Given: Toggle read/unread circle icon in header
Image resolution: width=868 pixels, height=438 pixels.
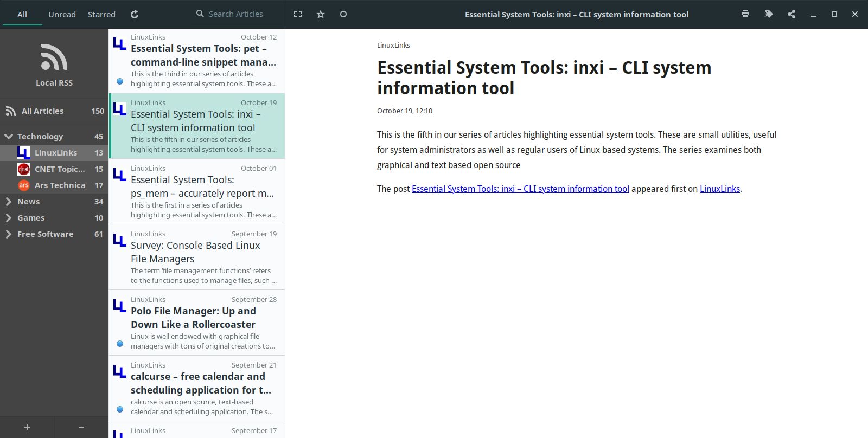Looking at the screenshot, I should 343,14.
